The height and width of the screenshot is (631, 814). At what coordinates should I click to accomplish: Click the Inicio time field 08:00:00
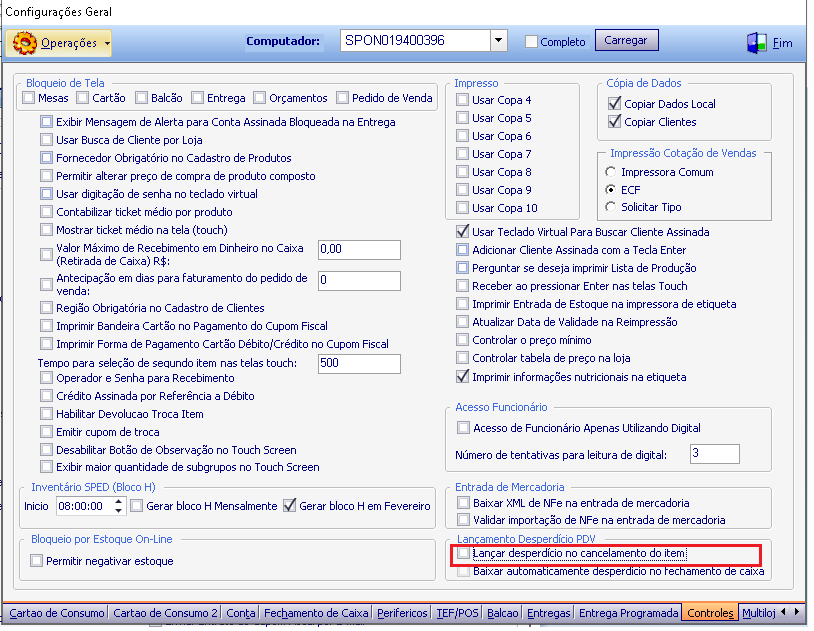84,506
